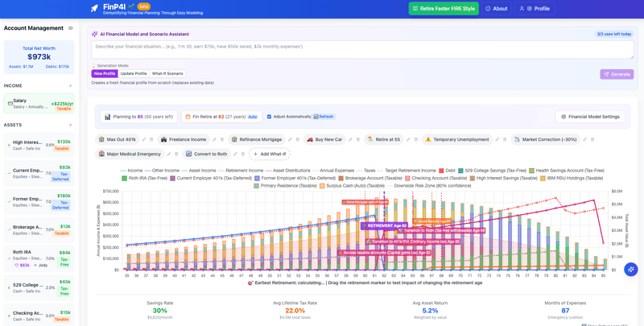Toggle the Temporary Unemployment what-if chip
Viewport: 644px width, 326px height.
tap(457, 139)
